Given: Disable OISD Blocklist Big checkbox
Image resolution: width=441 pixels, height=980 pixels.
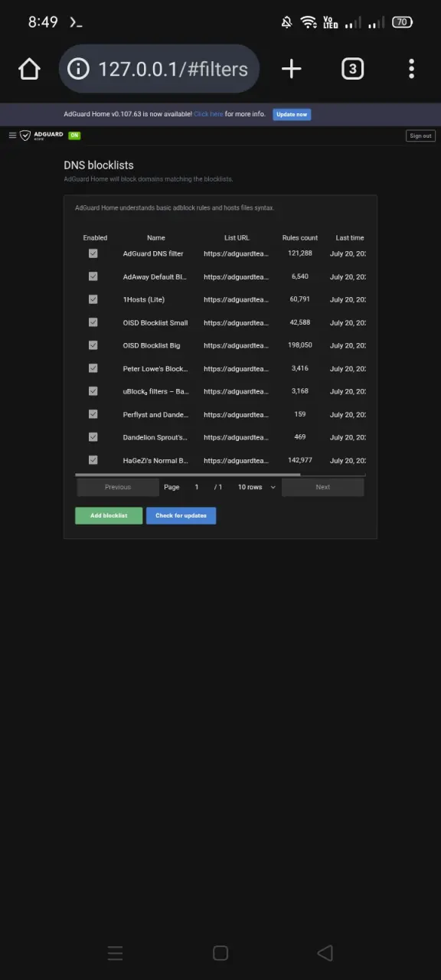Looking at the screenshot, I should pos(93,345).
